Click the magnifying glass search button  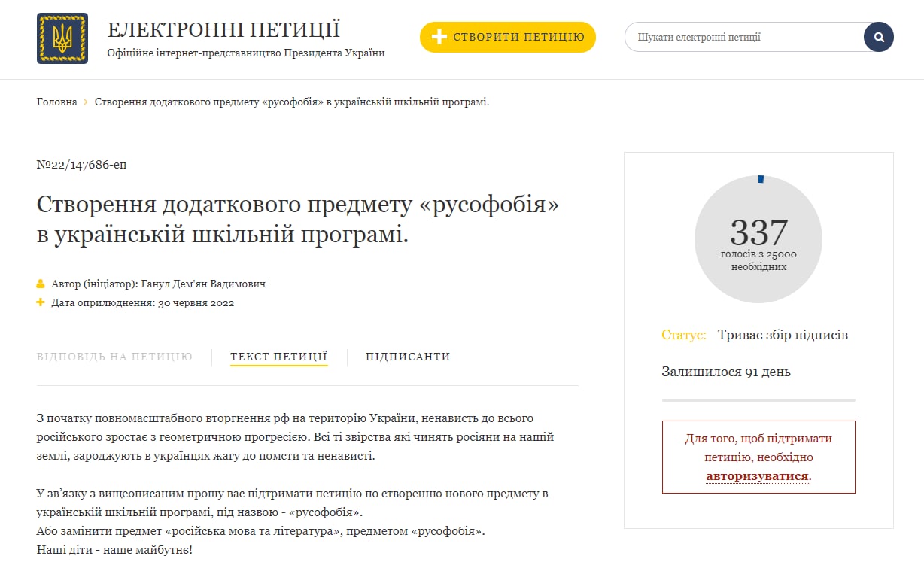(878, 37)
